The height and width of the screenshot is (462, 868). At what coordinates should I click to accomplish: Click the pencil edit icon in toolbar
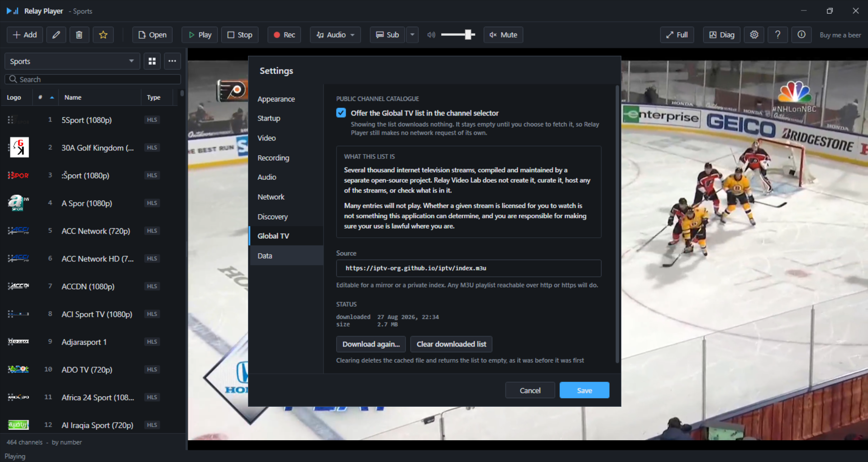[x=56, y=35]
